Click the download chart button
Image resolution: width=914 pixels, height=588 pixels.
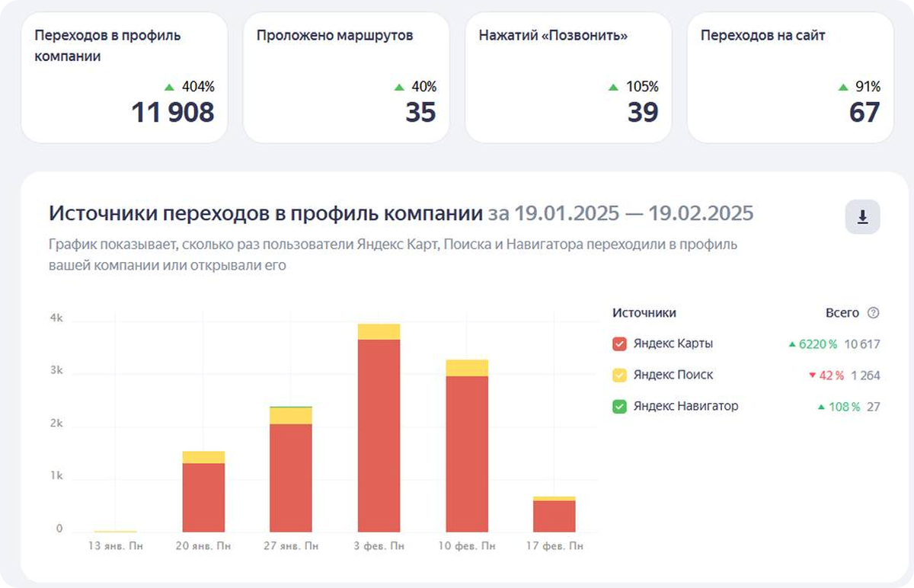coord(862,217)
